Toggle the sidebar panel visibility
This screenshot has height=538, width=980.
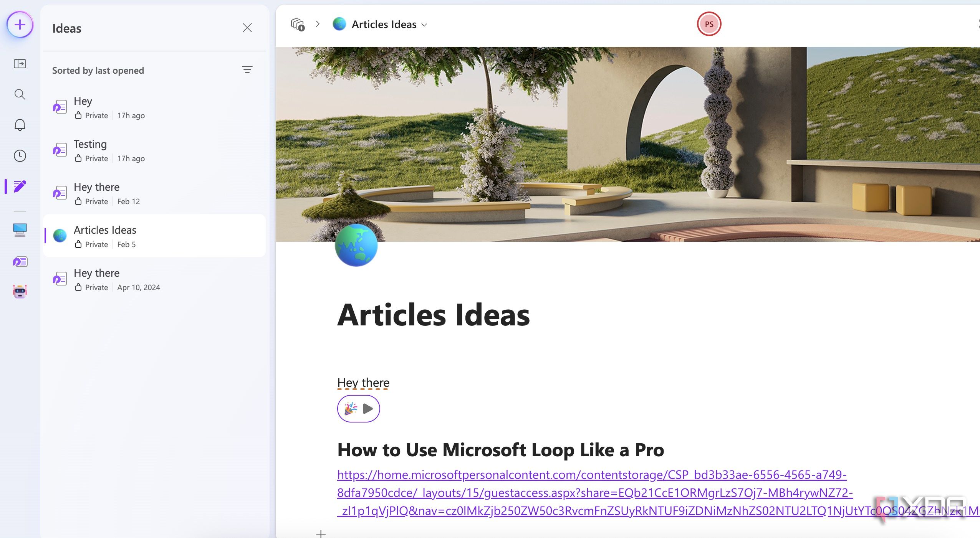coord(19,64)
